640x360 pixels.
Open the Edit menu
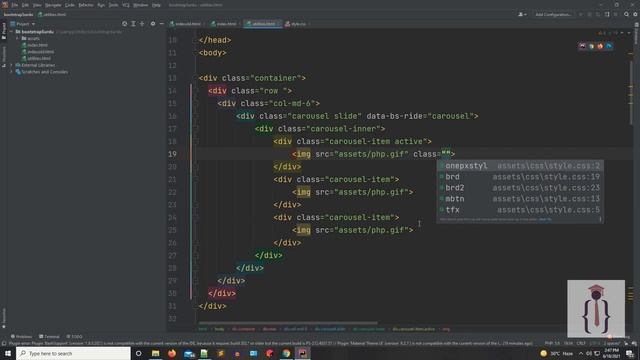pyautogui.click(x=25, y=5)
